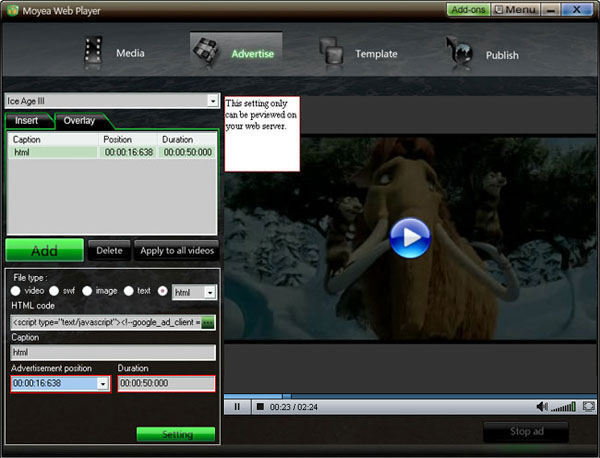This screenshot has width=600, height=458.
Task: Click the 00:23 / 02:24 time display
Action: click(294, 407)
